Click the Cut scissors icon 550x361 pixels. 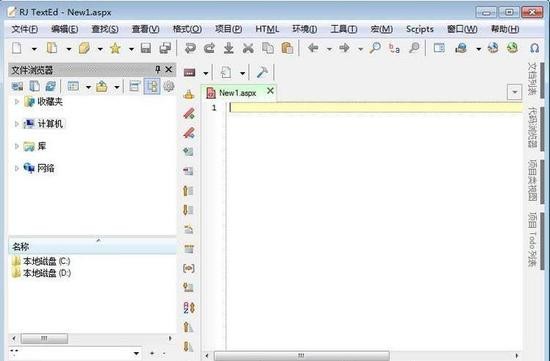[248, 48]
